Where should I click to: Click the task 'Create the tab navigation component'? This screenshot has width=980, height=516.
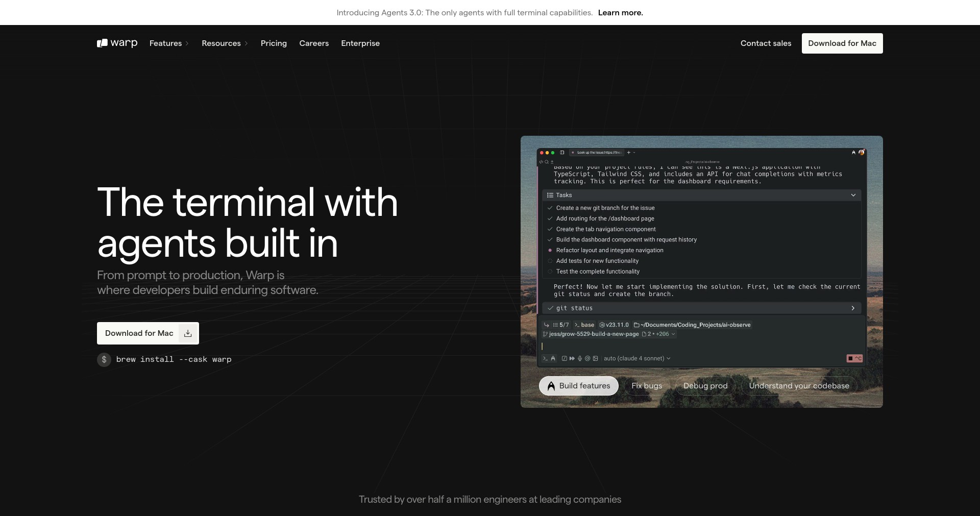point(606,229)
